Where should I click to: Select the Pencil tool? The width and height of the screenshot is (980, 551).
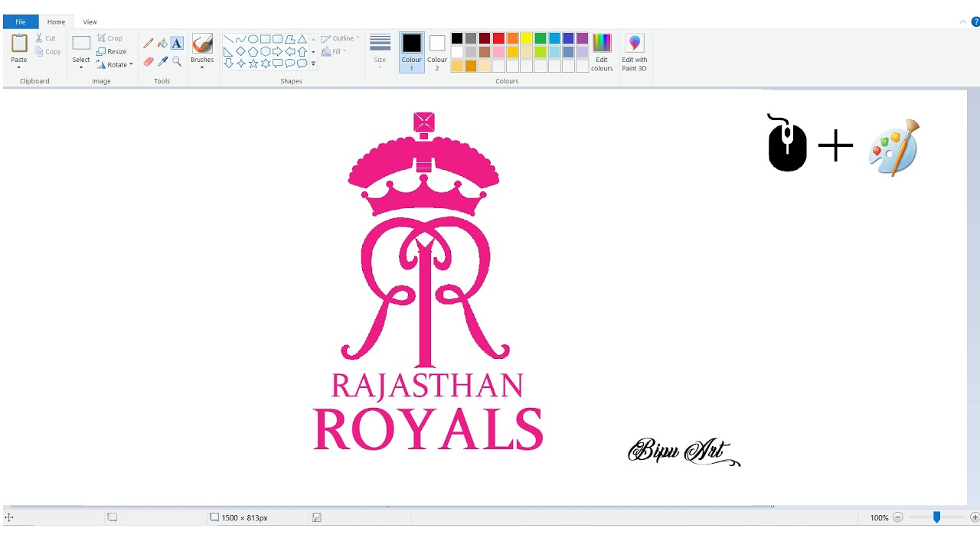click(x=149, y=44)
